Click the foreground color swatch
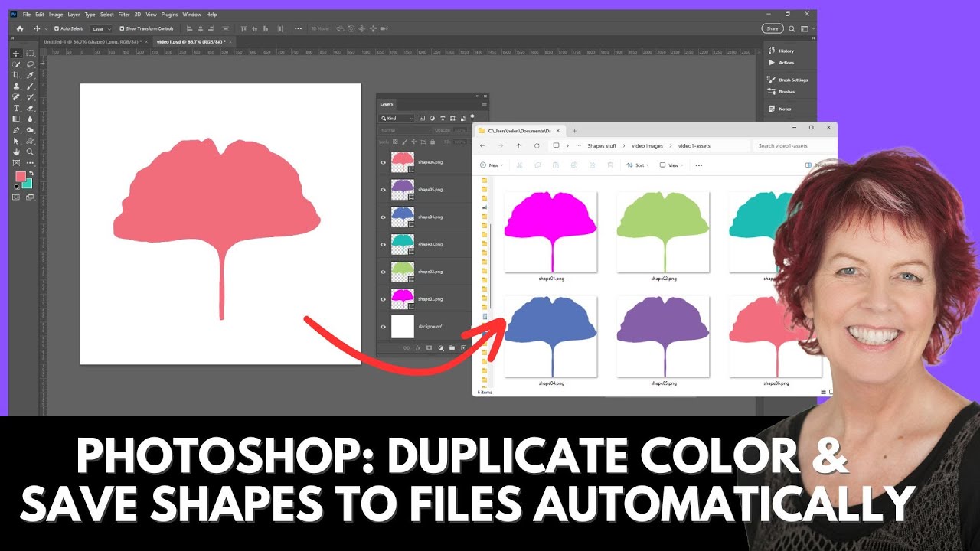Screen dimensions: 980x551 pos(21,177)
